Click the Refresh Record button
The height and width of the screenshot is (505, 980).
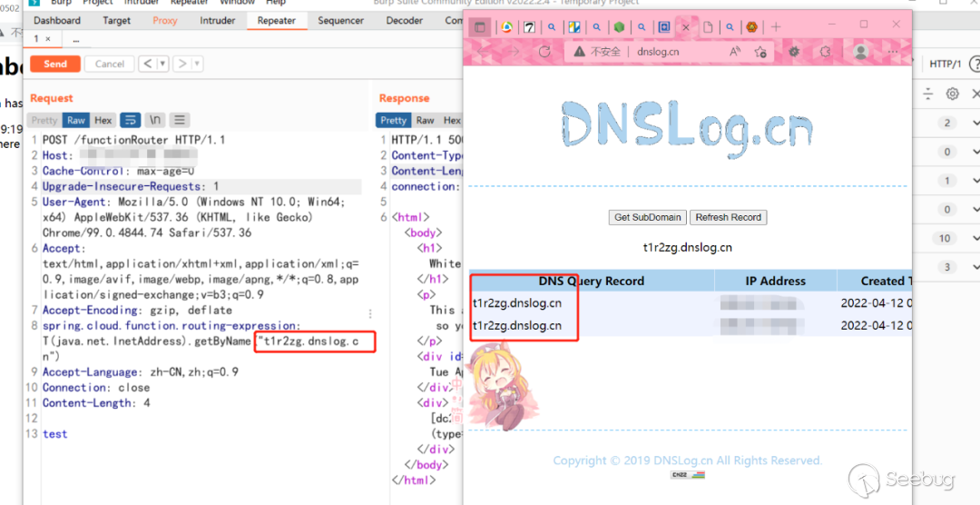point(728,217)
